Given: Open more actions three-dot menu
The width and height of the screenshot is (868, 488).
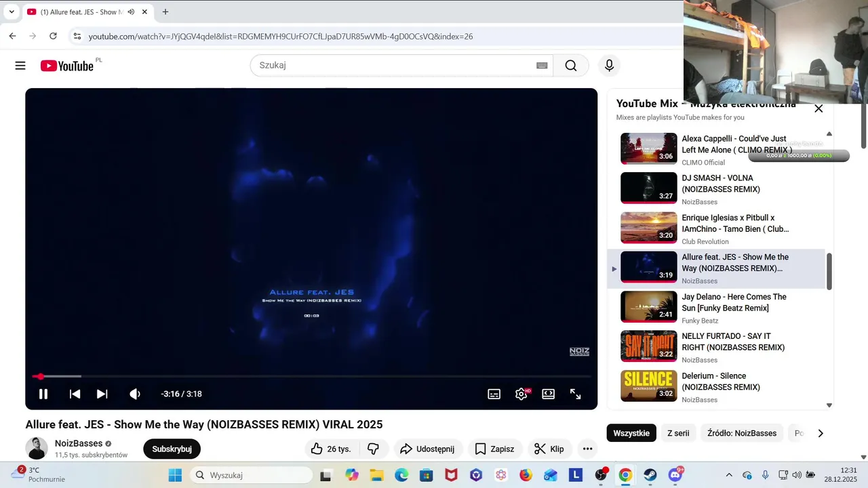Looking at the screenshot, I should 587,449.
